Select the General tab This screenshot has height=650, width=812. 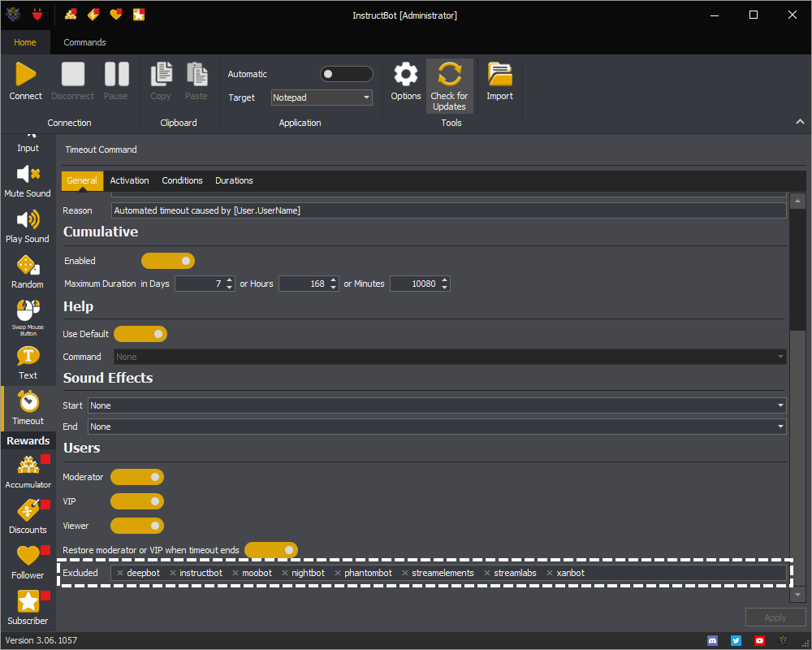[82, 180]
